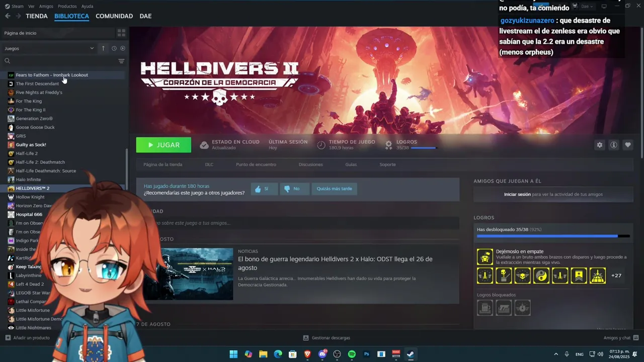This screenshot has height=362, width=644.
Task: Click the locked pistol achievement
Action: click(503, 308)
